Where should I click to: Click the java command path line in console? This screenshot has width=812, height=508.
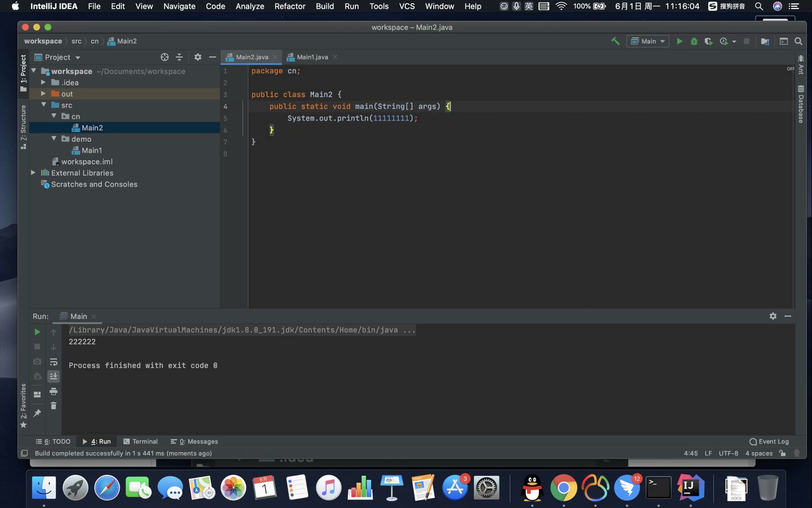(242, 330)
